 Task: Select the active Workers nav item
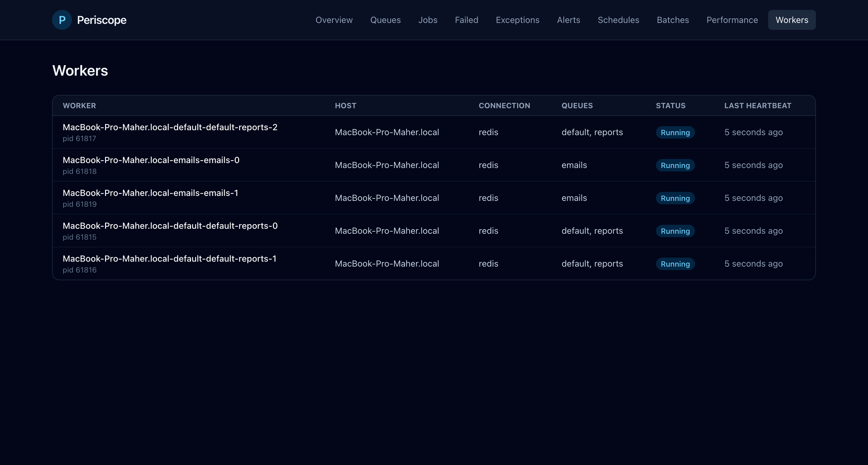tap(792, 20)
